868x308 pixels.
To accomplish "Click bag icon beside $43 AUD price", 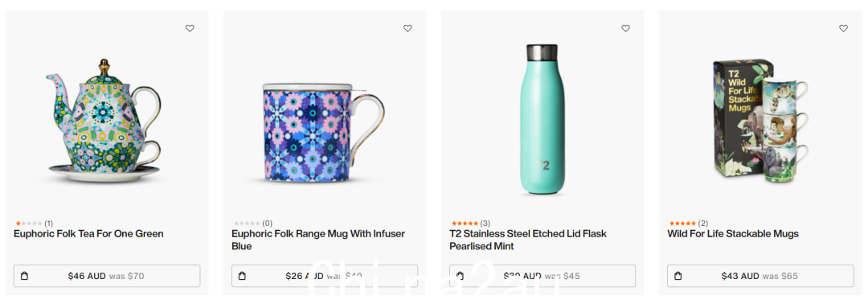I will pos(678,276).
